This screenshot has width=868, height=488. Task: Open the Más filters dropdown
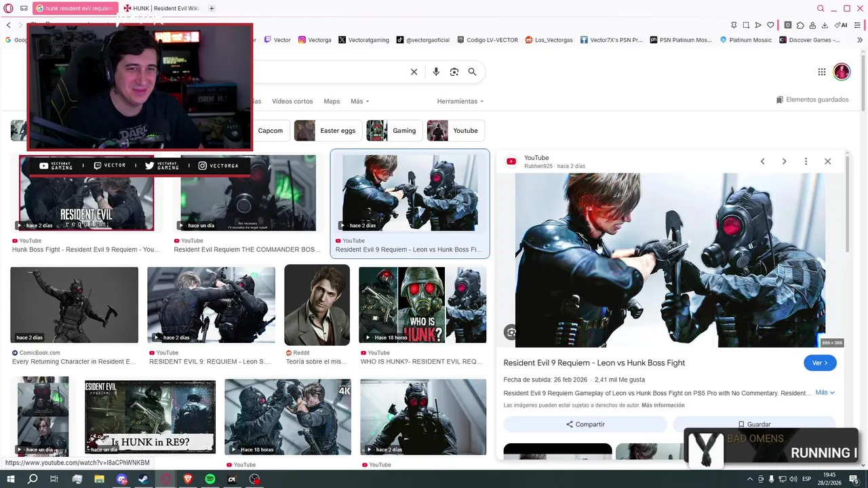click(x=359, y=102)
